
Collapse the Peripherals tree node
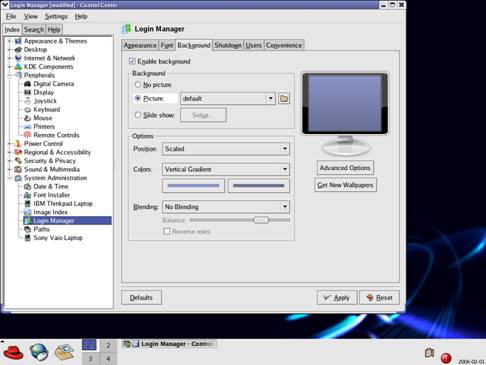coord(10,75)
